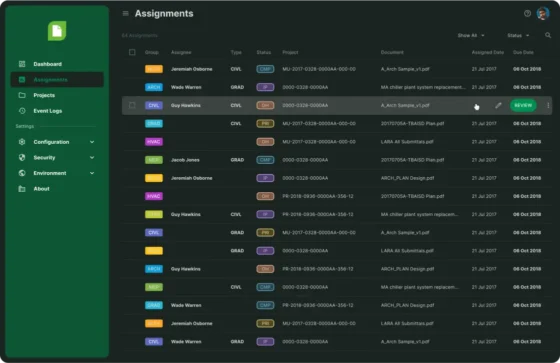Click the pencil edit icon in highlighted row

point(498,105)
